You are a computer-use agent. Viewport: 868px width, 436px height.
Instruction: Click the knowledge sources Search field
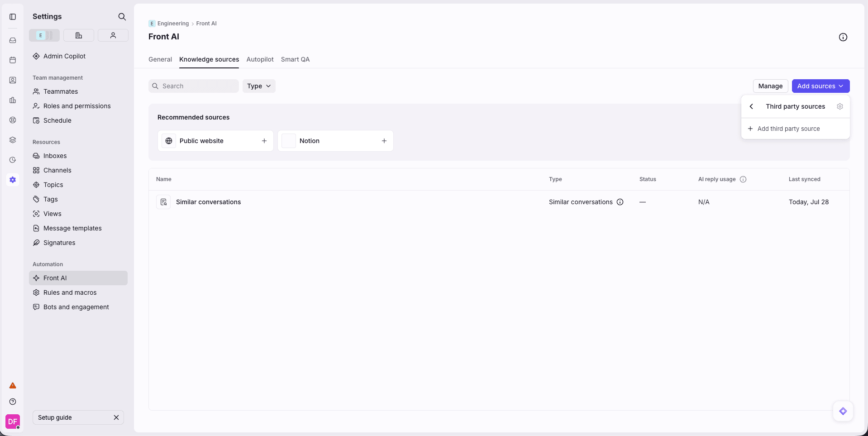[x=194, y=86]
